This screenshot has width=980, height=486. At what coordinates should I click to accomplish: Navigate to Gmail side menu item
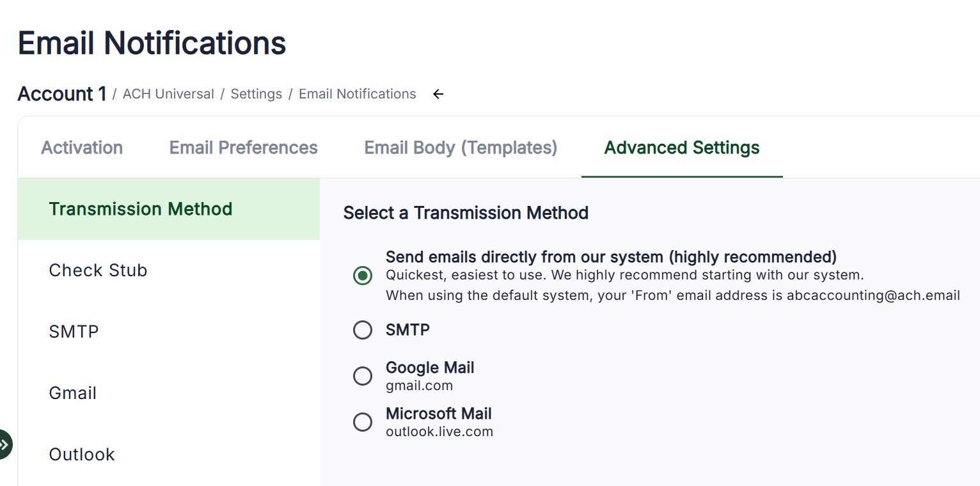(73, 393)
